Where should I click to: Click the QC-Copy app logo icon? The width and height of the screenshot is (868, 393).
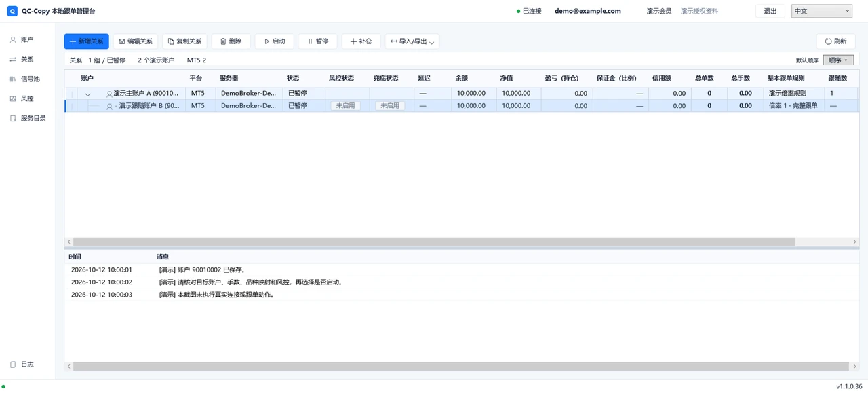click(12, 11)
